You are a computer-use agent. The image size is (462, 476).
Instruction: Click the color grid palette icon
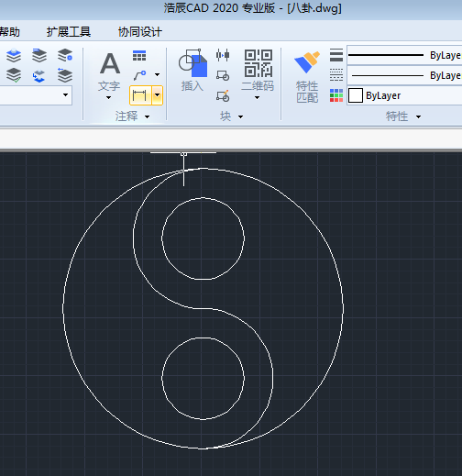[336, 95]
